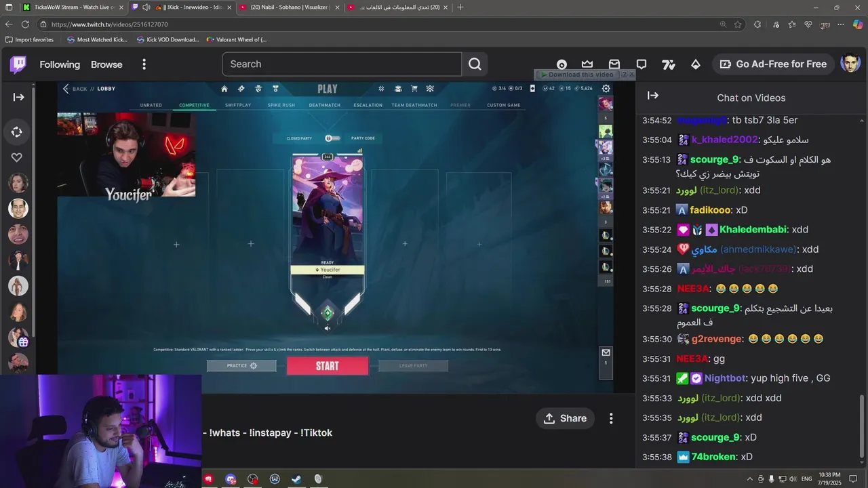Click Go Ad-Free for Free button
868x488 pixels.
(773, 64)
